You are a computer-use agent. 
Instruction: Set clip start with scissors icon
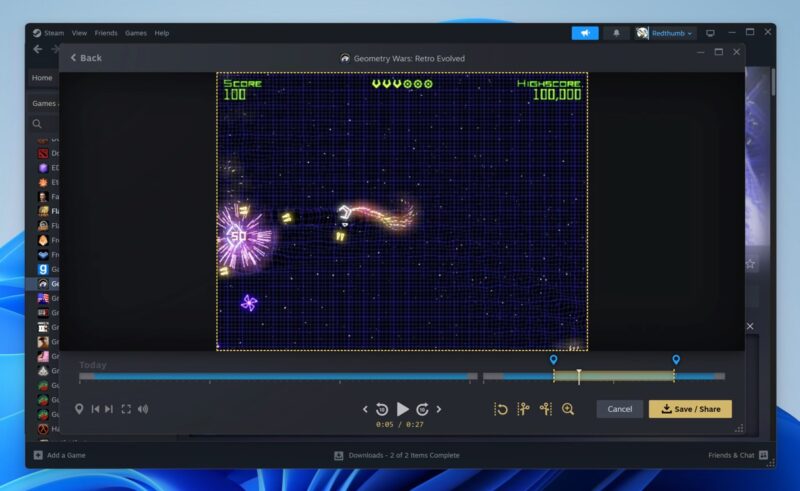pos(523,409)
